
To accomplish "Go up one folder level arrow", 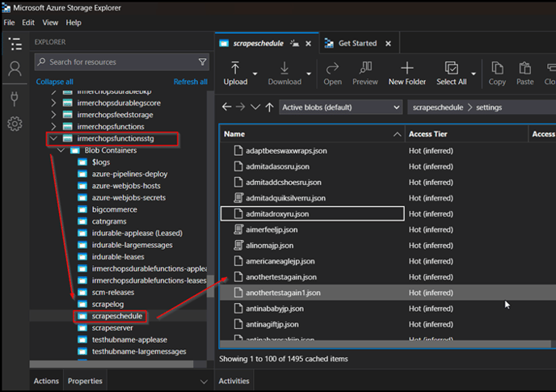I will (269, 107).
